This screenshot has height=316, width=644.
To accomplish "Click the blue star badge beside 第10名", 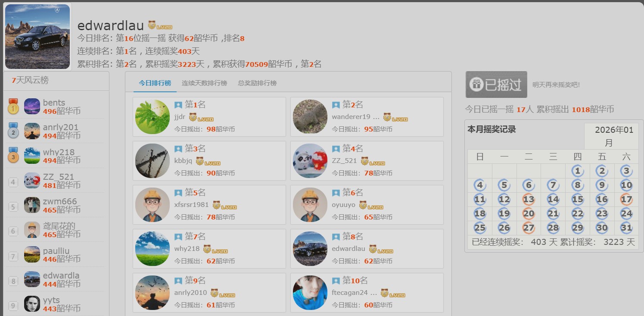I will pos(336,281).
